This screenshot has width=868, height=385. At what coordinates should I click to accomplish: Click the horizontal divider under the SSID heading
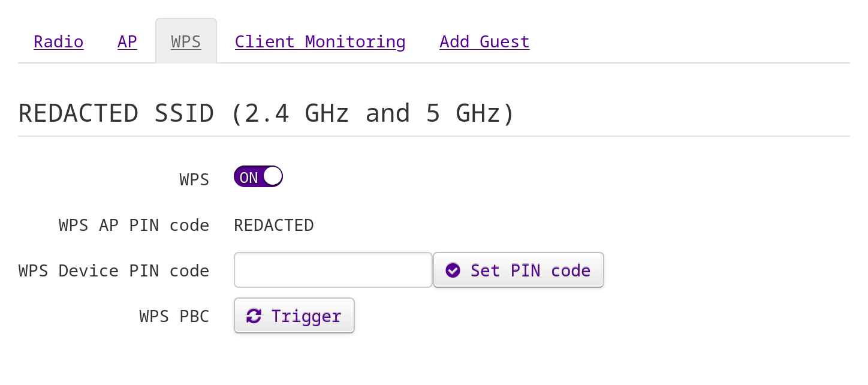tap(434, 136)
